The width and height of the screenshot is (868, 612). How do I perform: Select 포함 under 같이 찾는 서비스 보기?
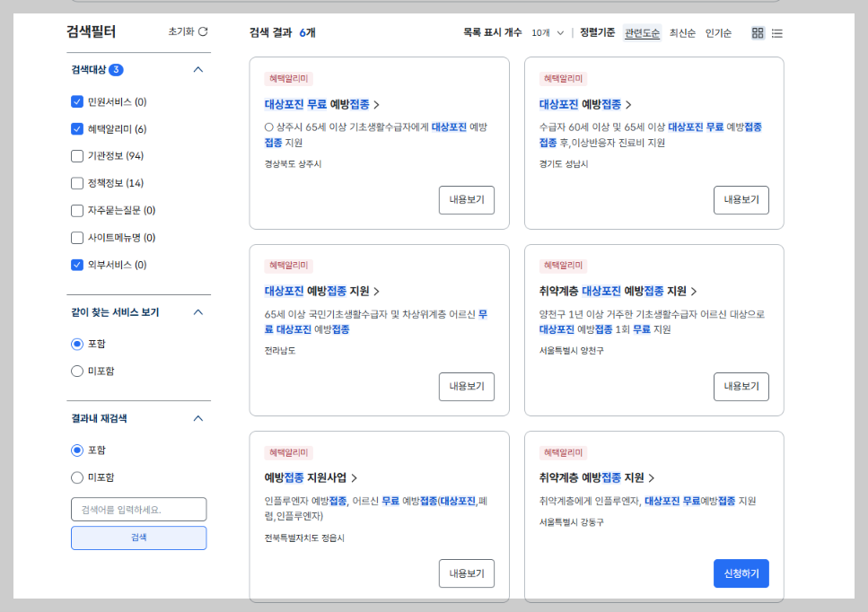point(77,345)
